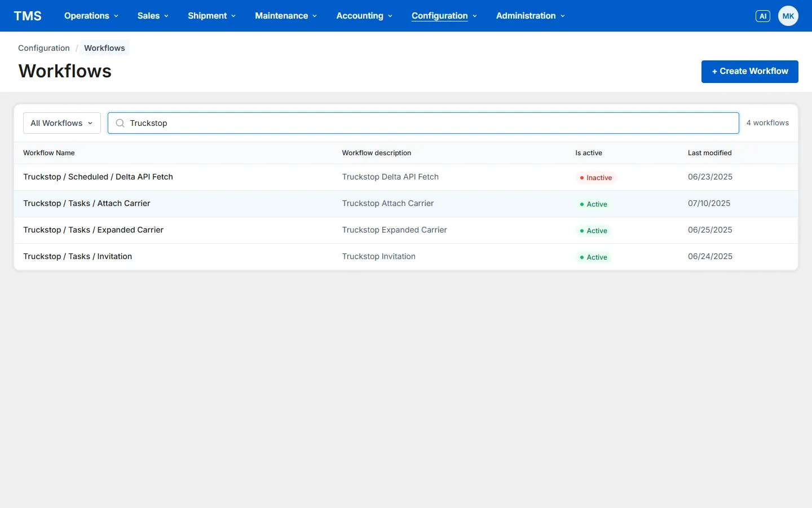The image size is (812, 508).
Task: Go to Configuration breadcrumb
Action: [x=44, y=48]
